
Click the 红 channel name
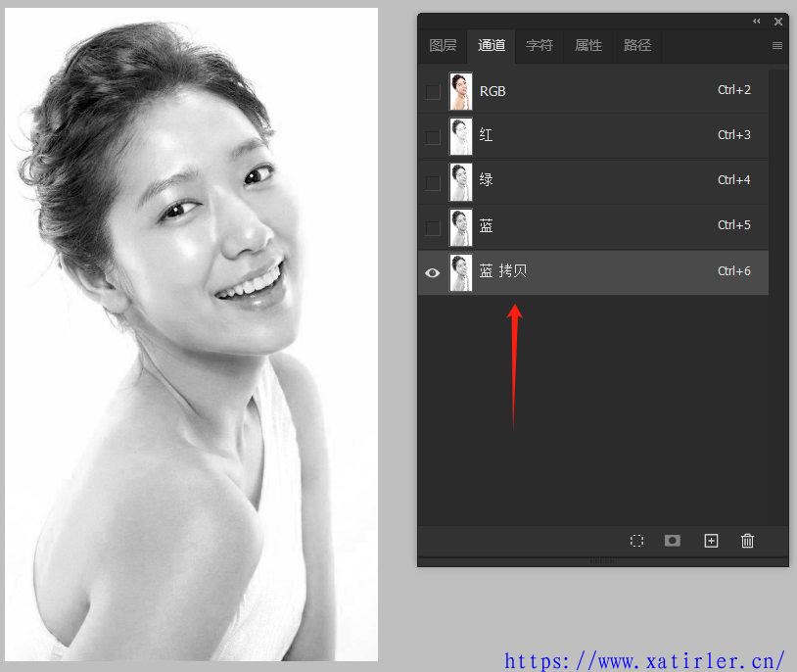point(486,135)
